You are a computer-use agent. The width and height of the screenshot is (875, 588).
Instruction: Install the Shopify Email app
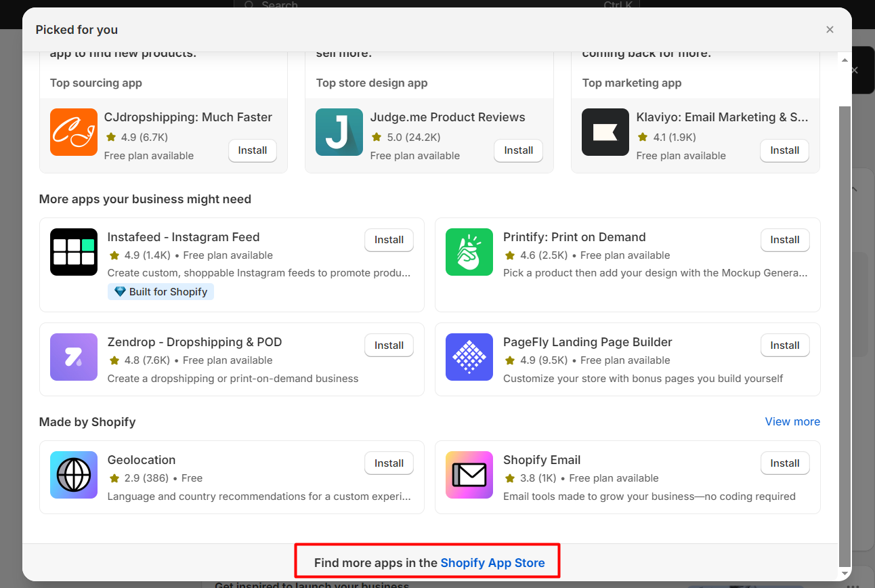point(785,463)
